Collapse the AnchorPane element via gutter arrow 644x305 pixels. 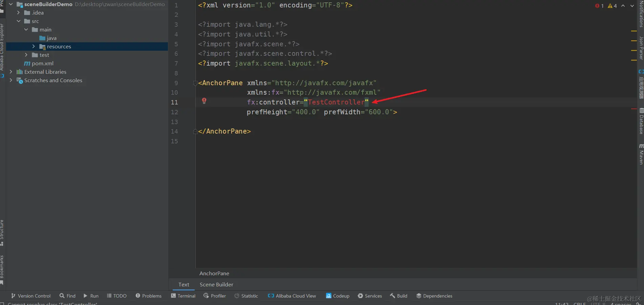point(195,83)
